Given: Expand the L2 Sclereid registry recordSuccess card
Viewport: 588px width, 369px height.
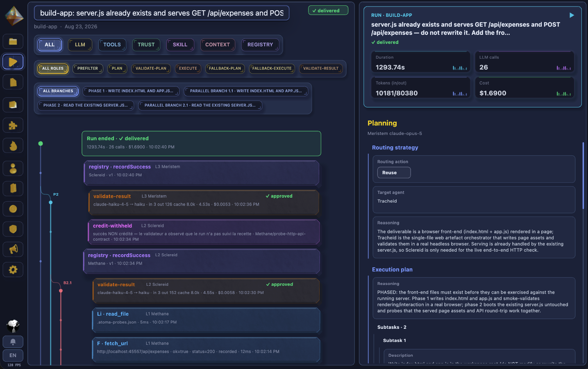Looking at the screenshot, I should [201, 261].
